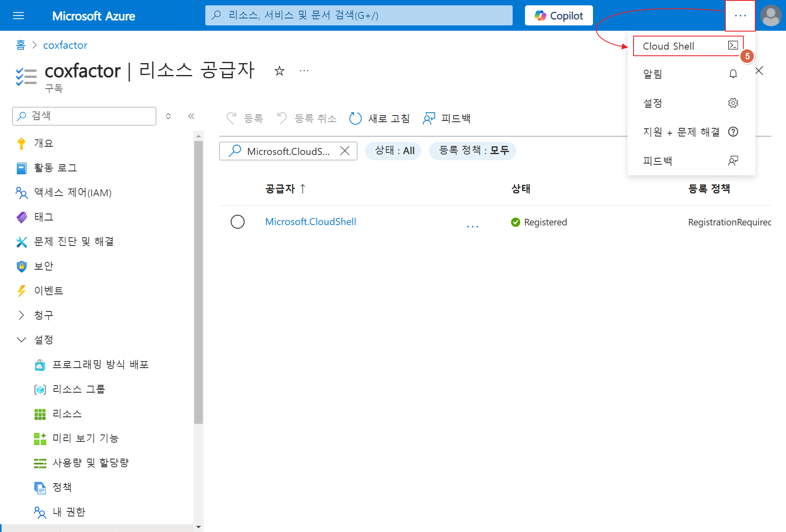Select the Microsoft.CloudShell row radio button
This screenshot has height=532, width=786.
[x=238, y=222]
